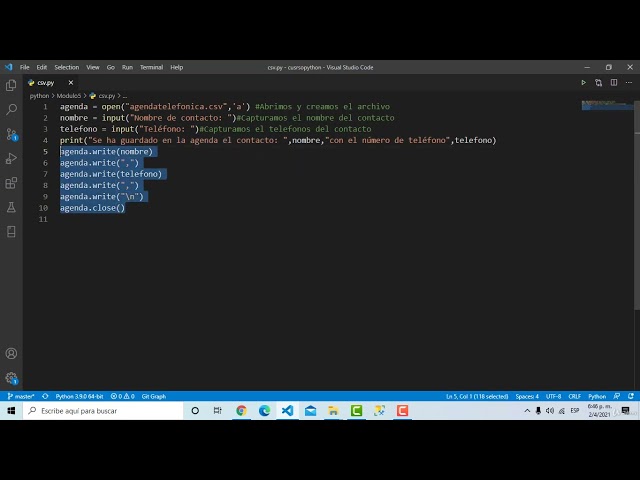Open the Help menu
This screenshot has height=480, width=640.
click(176, 67)
